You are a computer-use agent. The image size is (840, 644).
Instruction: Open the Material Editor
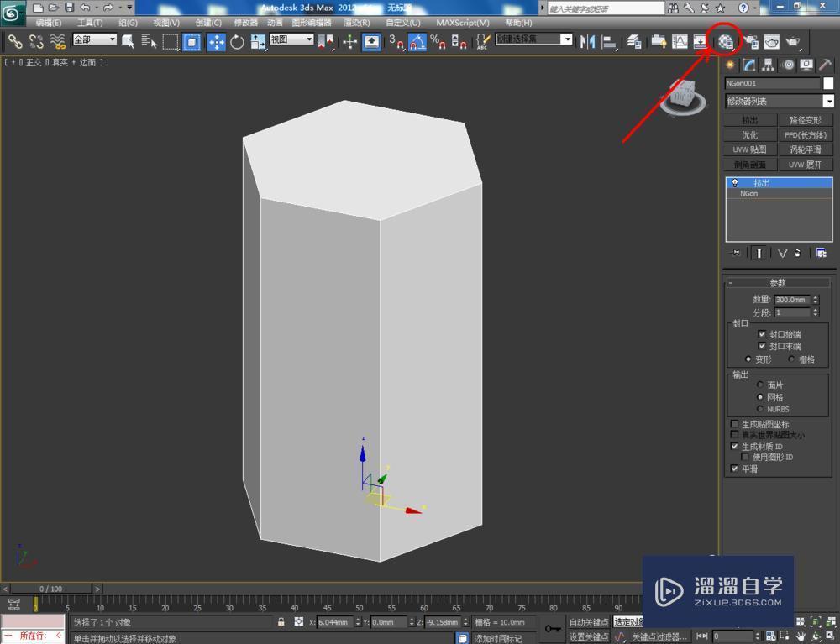[724, 39]
